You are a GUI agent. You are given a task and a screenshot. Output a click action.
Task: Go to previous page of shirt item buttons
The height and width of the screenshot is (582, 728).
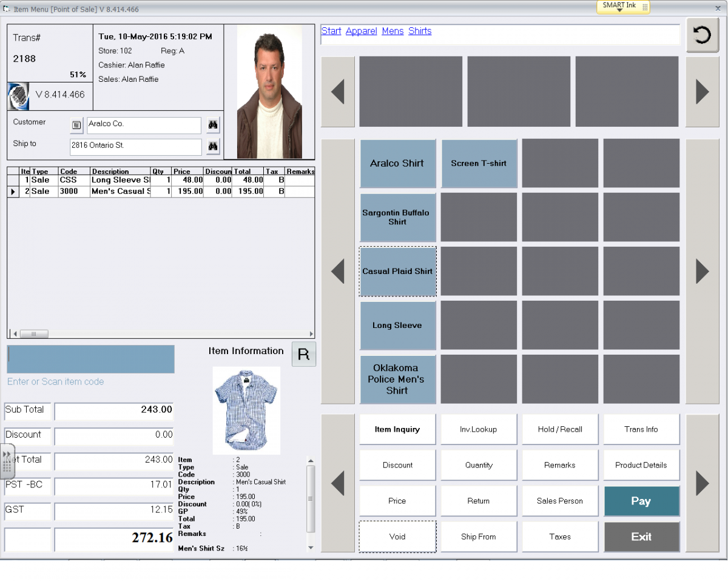click(338, 271)
